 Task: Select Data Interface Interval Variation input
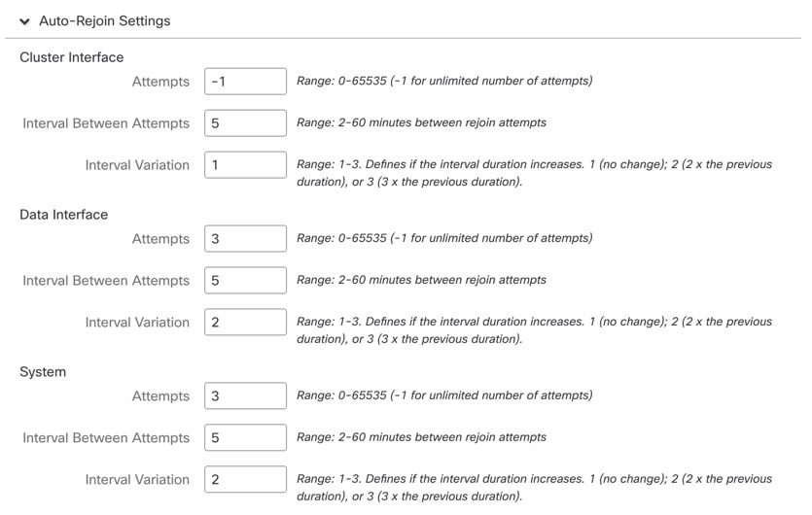click(245, 323)
